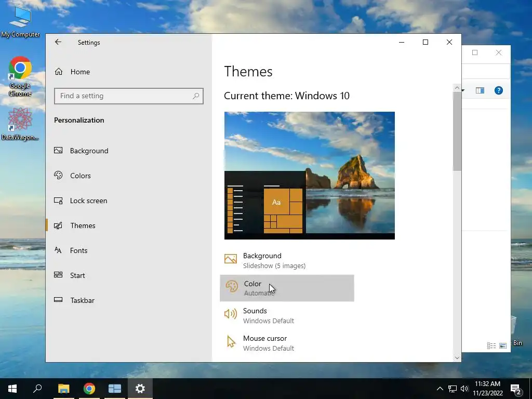Select the DataWagon desktop shortcut
Screen dimensions: 532x399
[x=20, y=124]
